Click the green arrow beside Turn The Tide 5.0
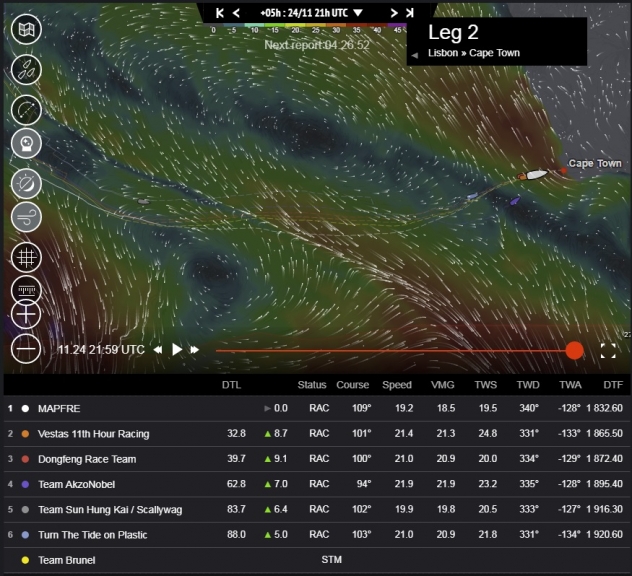Image resolution: width=632 pixels, height=576 pixels. pos(267,535)
